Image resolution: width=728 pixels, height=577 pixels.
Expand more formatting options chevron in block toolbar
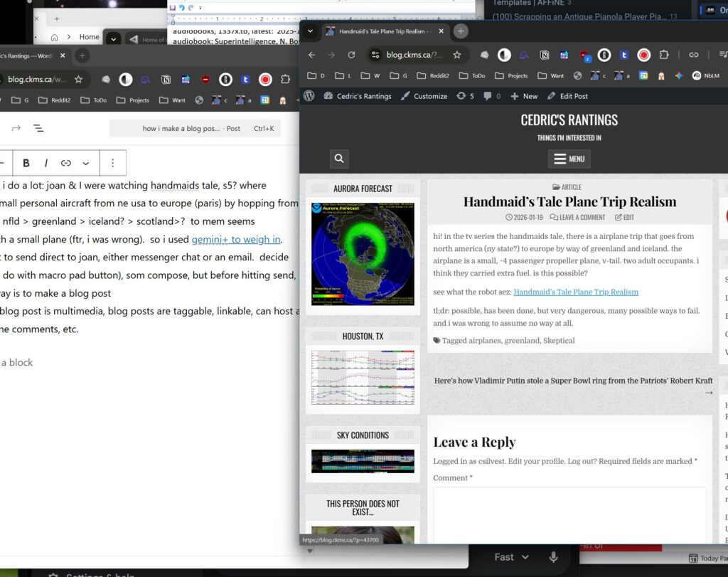[86, 163]
